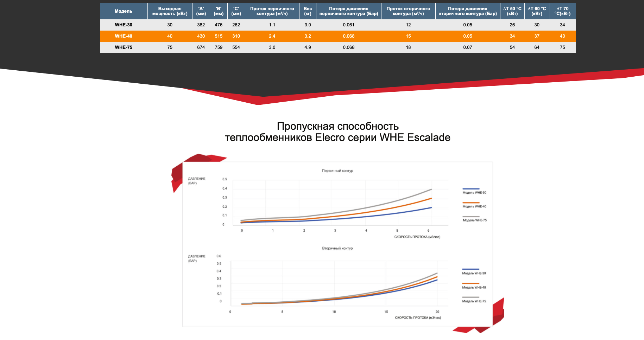Image resolution: width=644 pixels, height=340 pixels.
Task: Click ΔT 60 value 64 for WHE-75
Action: [x=537, y=47]
